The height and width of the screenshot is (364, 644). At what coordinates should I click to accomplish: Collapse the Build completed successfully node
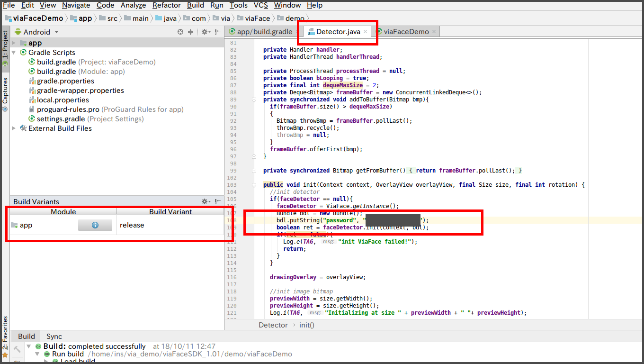click(x=29, y=346)
